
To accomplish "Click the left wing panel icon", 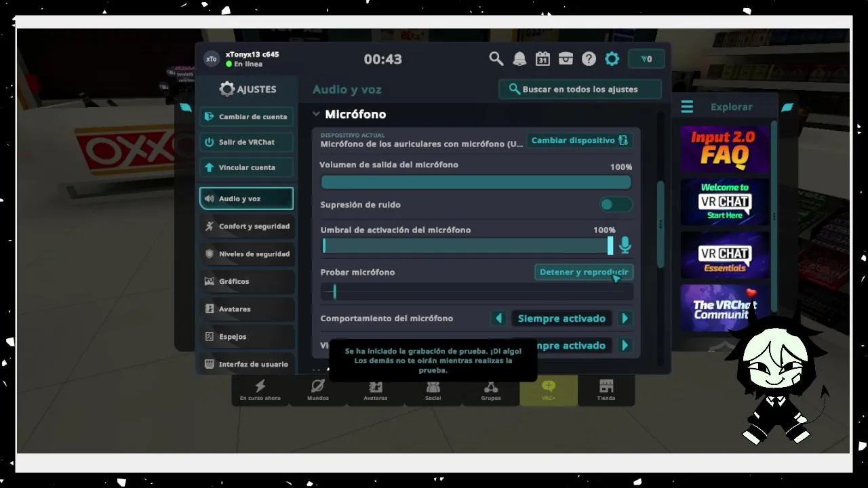I will pos(186,107).
